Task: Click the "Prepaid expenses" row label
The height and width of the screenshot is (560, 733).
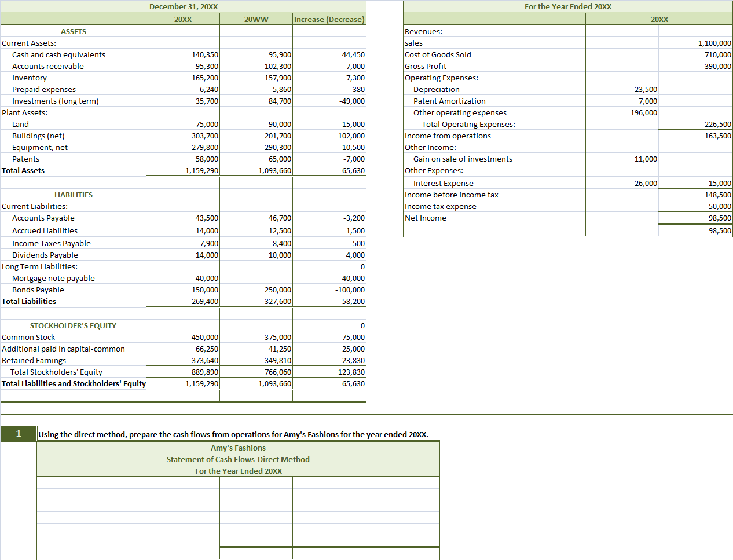Action: tap(44, 89)
